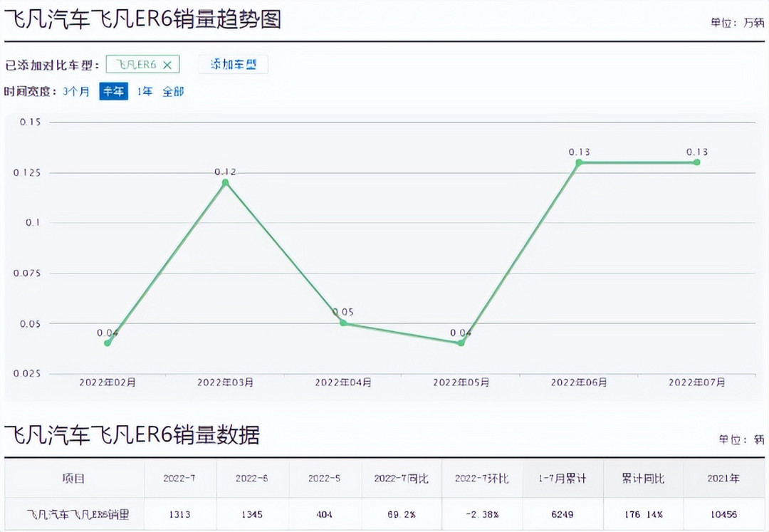Viewport: 769px width, 532px height.
Task: Click the 2022年02月 data point on the line
Action: pyautogui.click(x=108, y=343)
